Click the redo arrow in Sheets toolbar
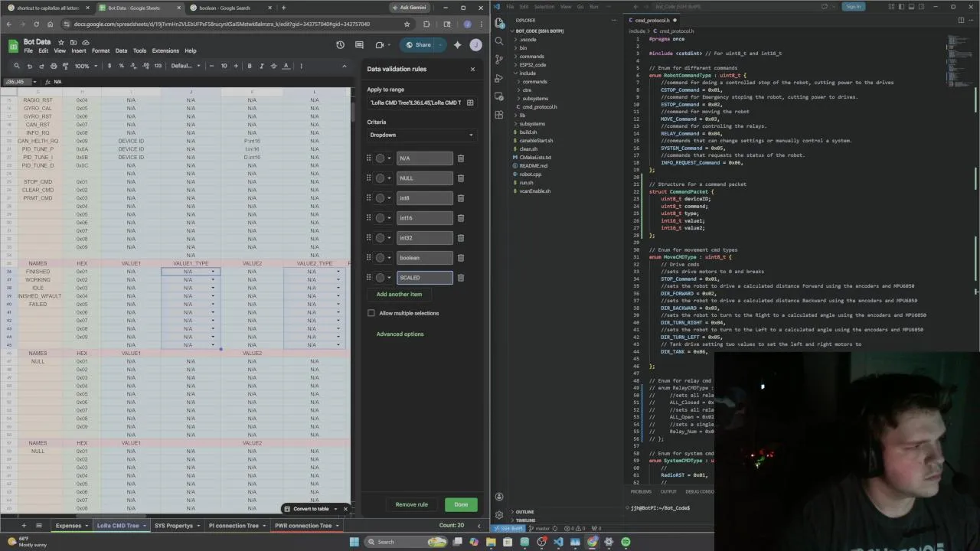 click(x=41, y=66)
